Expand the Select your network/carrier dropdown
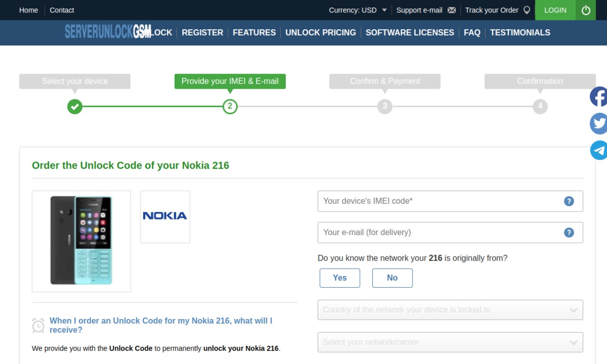607x364 pixels. click(450, 342)
